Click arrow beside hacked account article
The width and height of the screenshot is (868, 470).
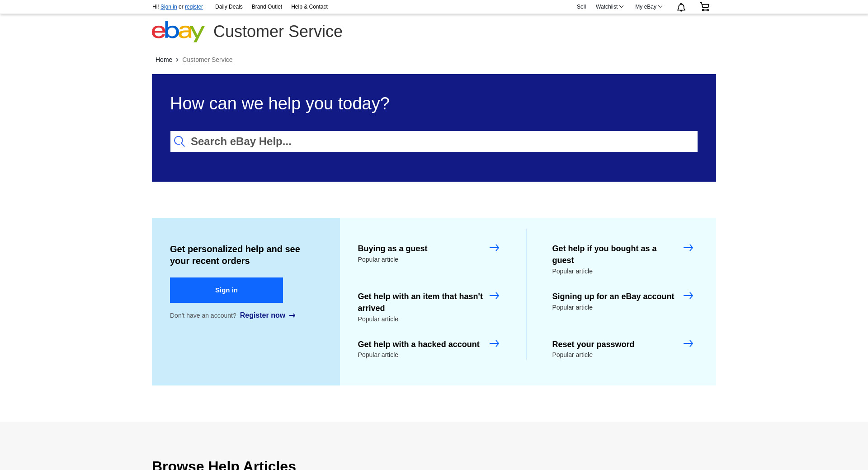tap(494, 343)
